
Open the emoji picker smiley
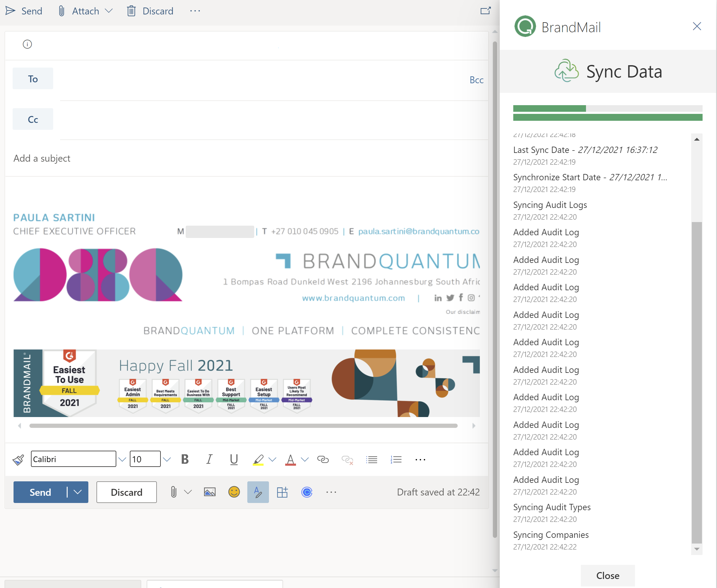tap(234, 492)
